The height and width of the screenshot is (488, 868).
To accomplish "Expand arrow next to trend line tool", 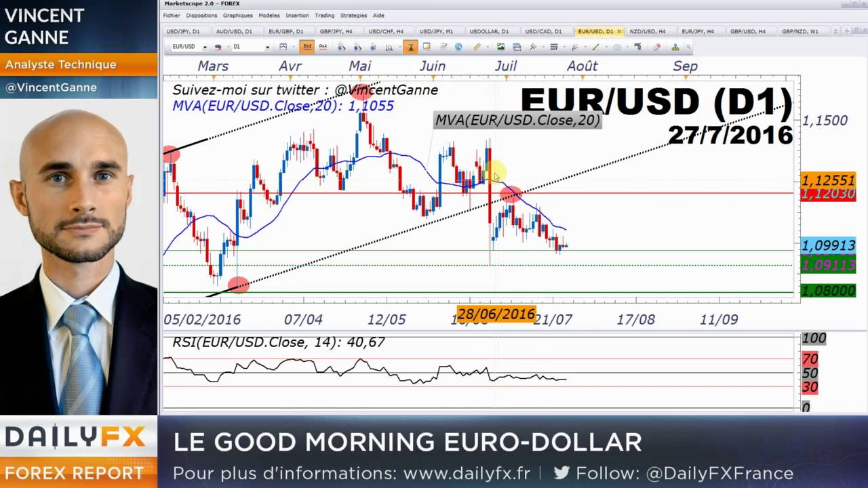I will (x=606, y=47).
